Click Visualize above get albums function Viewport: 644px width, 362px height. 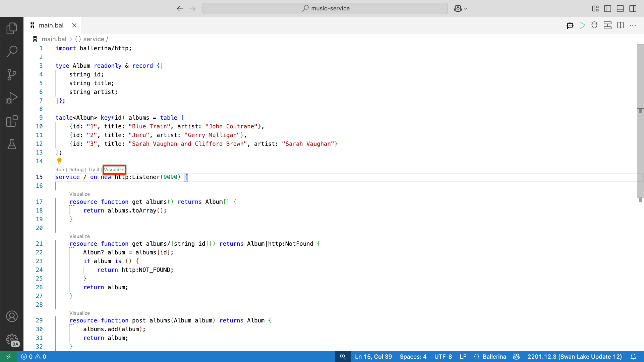pos(79,194)
